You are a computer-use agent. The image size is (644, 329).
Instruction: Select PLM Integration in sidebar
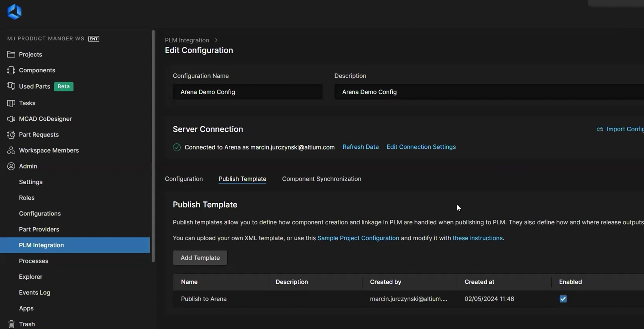coord(75,245)
